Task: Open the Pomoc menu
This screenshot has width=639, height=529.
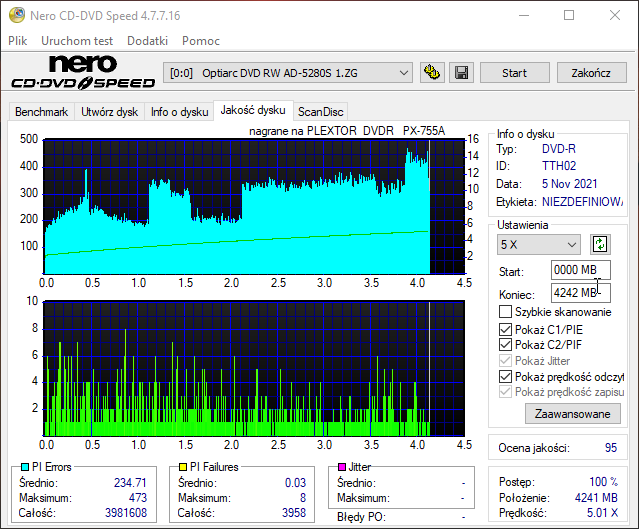Action: [201, 41]
